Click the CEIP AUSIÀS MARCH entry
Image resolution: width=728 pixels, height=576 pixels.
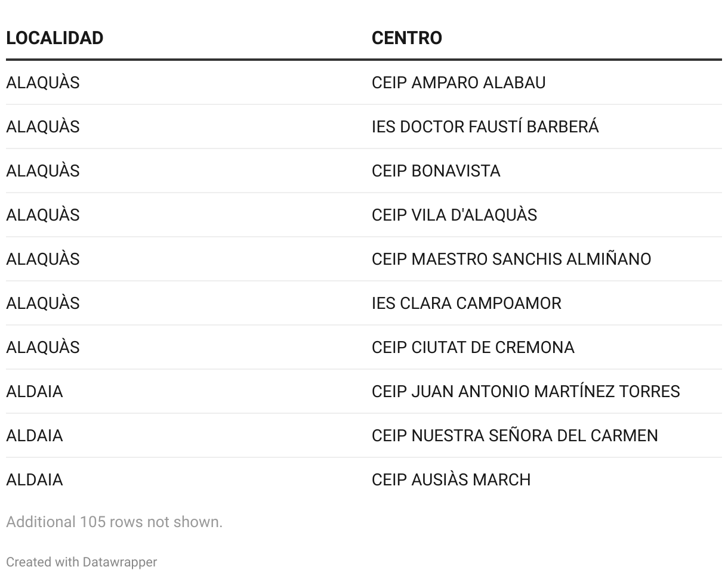(x=451, y=479)
